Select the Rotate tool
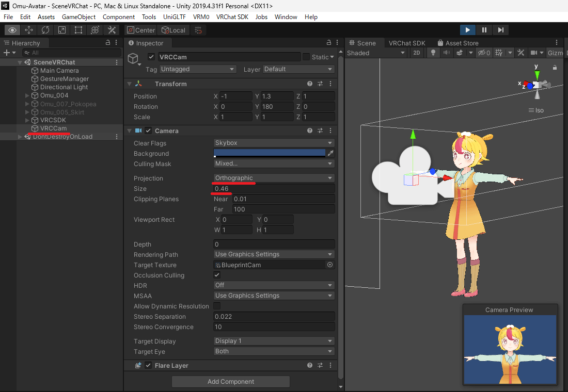 45,30
